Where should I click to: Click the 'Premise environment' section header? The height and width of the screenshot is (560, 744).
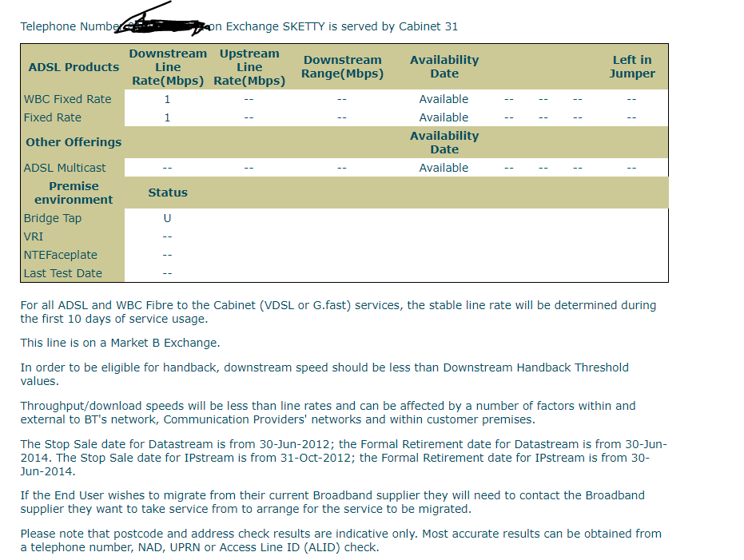[74, 193]
